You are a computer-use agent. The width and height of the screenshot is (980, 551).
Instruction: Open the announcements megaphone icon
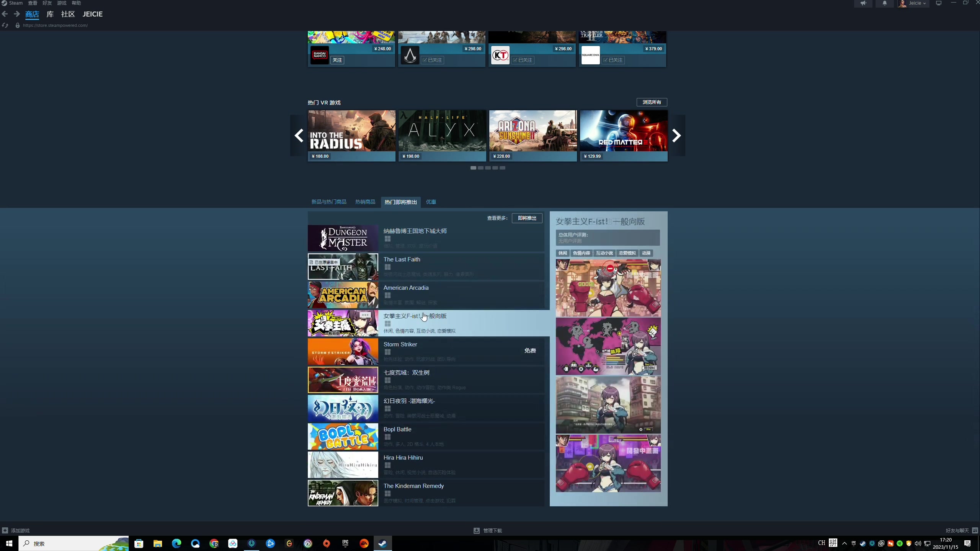[x=863, y=3]
